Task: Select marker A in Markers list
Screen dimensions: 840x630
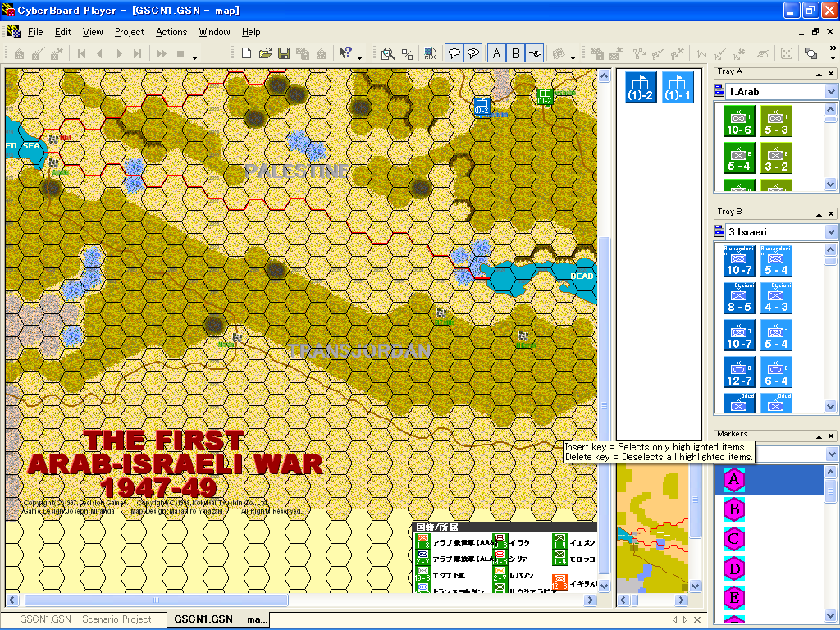Action: 769,479
